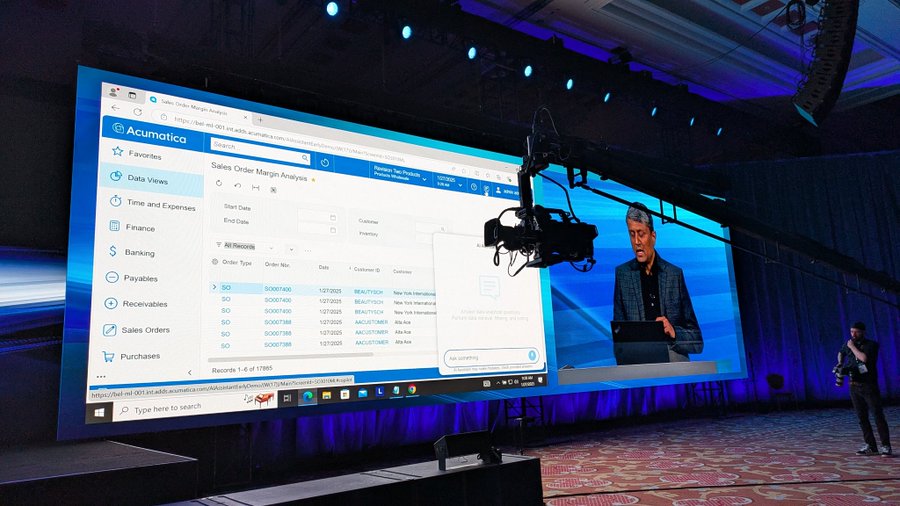Image resolution: width=900 pixels, height=506 pixels.
Task: Click the Time and Expenses clock icon
Action: tap(116, 201)
